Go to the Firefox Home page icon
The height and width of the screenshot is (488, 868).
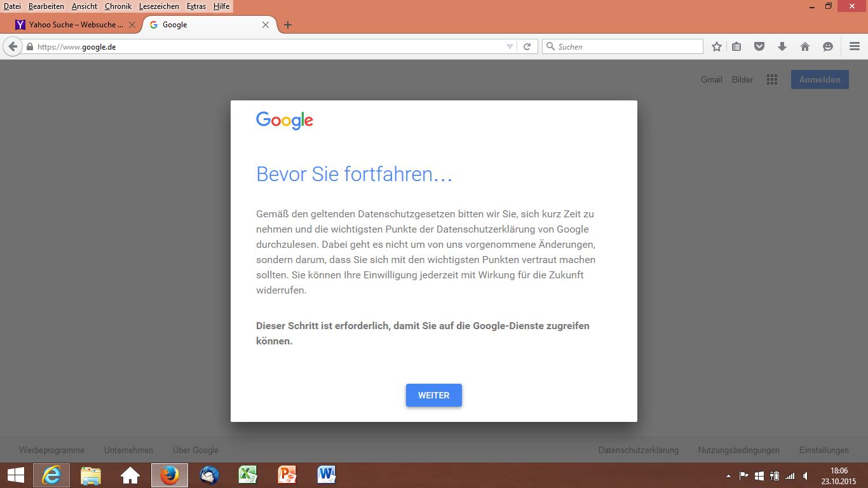[805, 46]
